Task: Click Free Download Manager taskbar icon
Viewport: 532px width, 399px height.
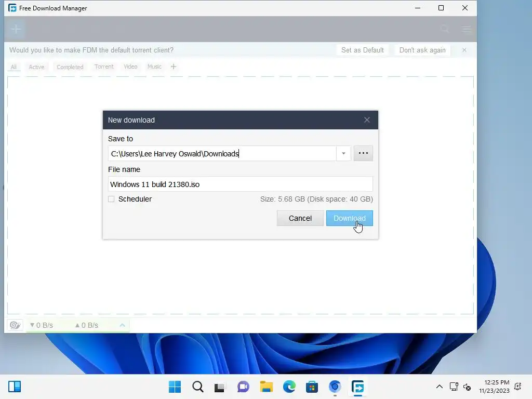Action: tap(357, 387)
